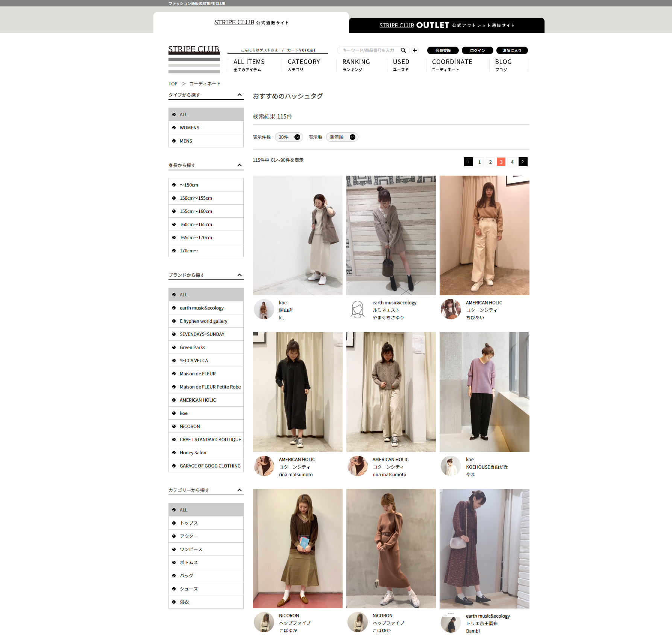The width and height of the screenshot is (672, 639).
Task: Filter category by ボトムス
Action: [x=206, y=562]
